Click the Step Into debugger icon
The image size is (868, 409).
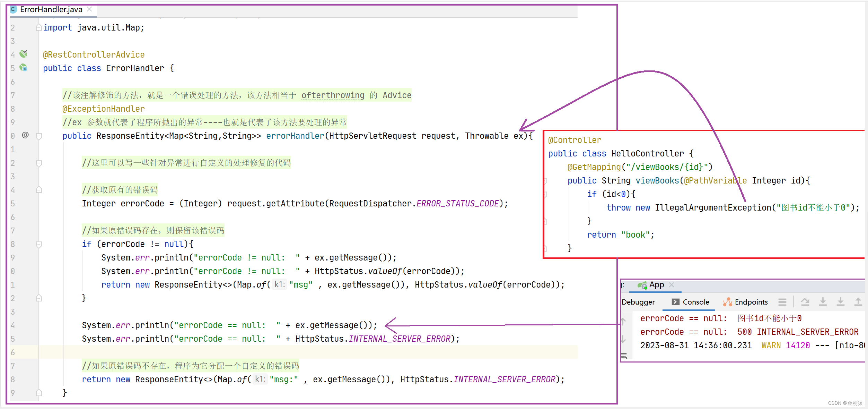click(x=823, y=302)
